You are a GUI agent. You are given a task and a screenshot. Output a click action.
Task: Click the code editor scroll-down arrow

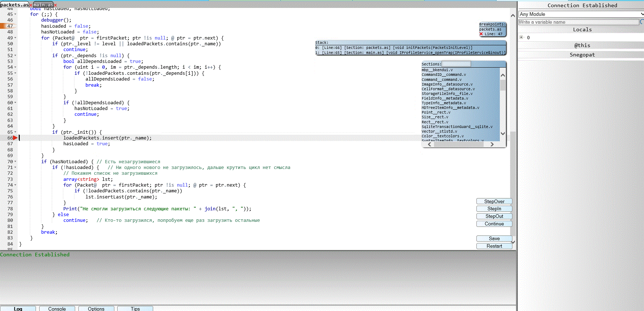point(513,242)
